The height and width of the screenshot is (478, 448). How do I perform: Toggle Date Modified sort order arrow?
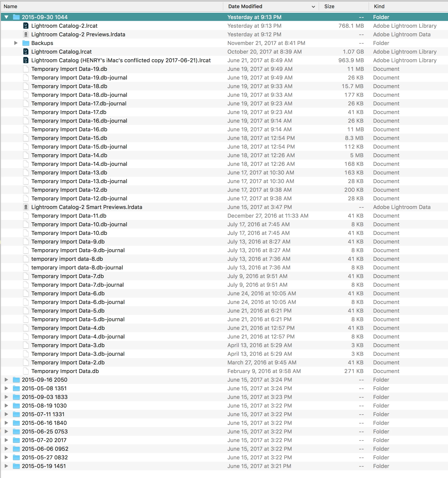pos(313,7)
